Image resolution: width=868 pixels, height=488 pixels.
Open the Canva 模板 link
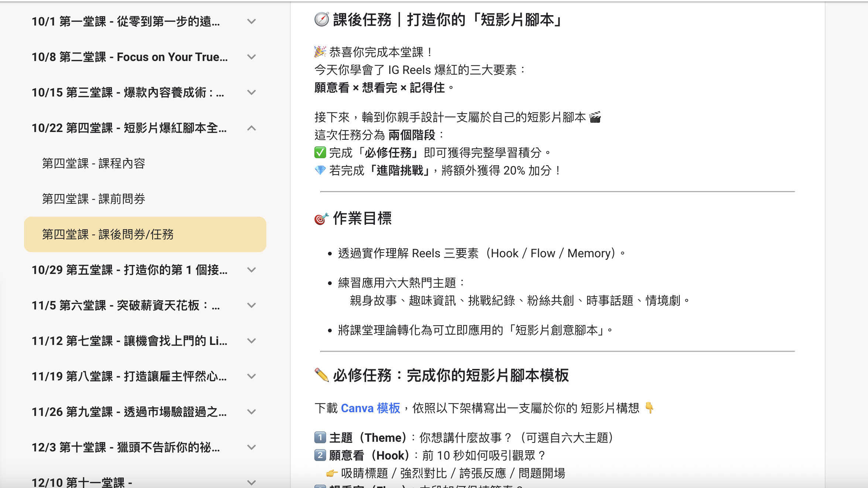click(370, 408)
